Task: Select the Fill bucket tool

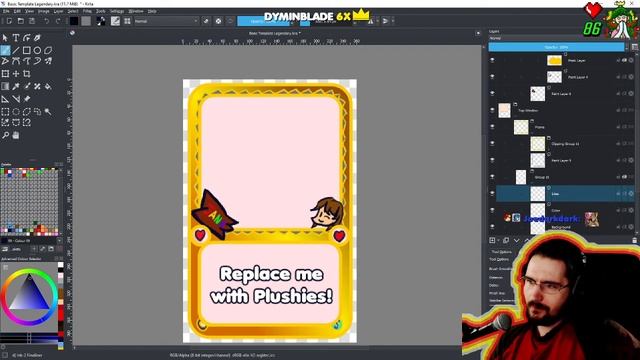Action: [48, 87]
